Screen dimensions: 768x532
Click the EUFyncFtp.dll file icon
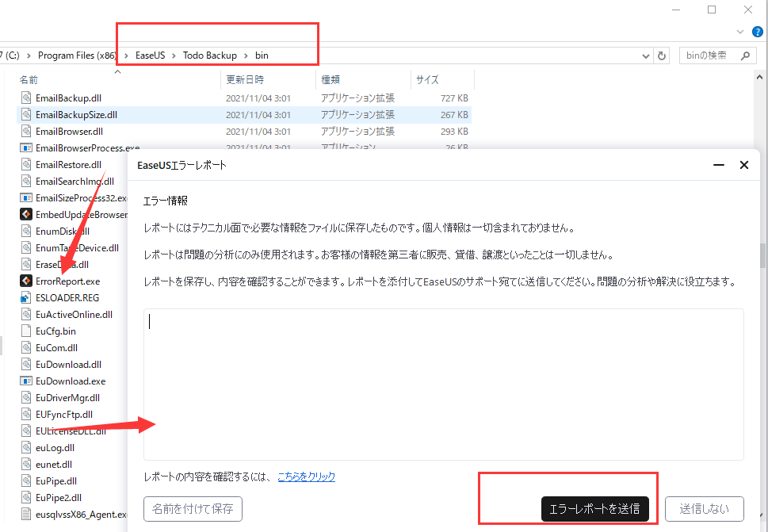[x=26, y=415]
